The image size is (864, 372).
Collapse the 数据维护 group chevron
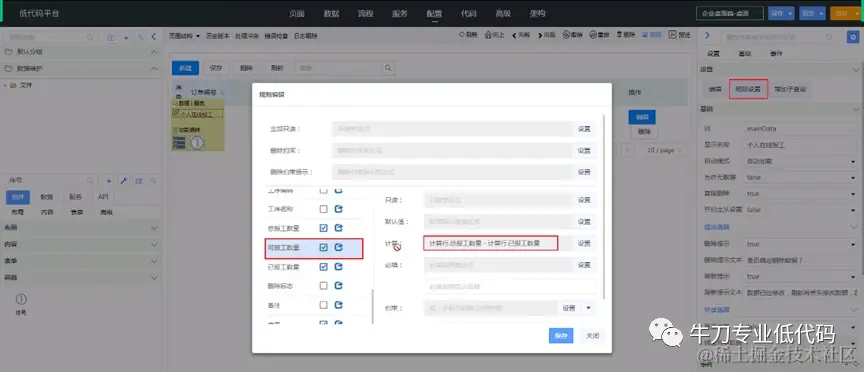[154, 69]
